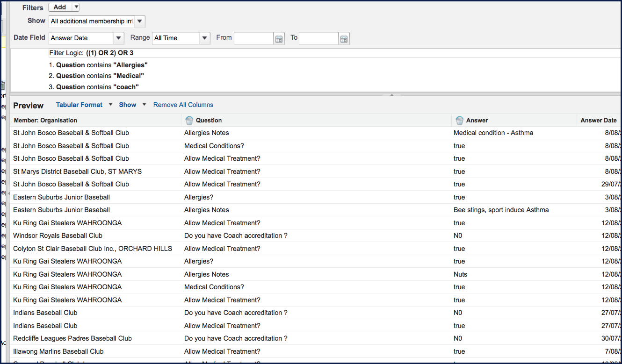622x364 pixels.
Task: Click the Remove All Columns link
Action: click(183, 105)
